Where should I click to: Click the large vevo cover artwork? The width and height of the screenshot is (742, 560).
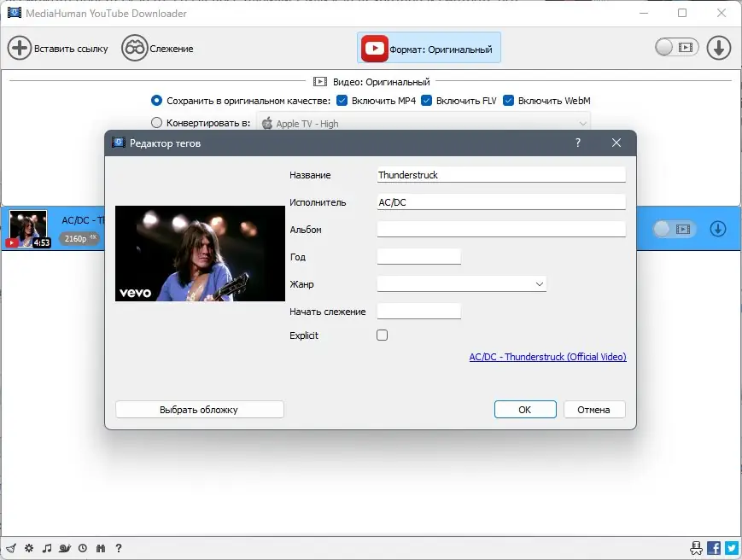tap(200, 254)
